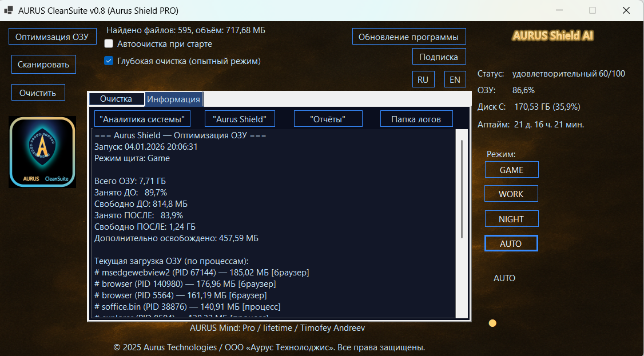The height and width of the screenshot is (356, 644).
Task: Click the AURUS CleanSuite logo image
Action: (x=42, y=152)
